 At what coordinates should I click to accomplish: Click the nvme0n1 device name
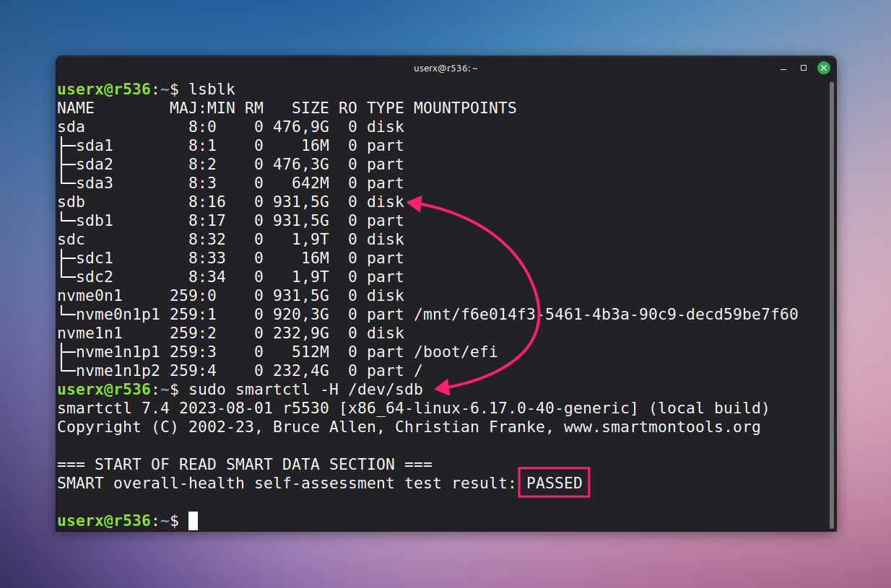coord(90,296)
